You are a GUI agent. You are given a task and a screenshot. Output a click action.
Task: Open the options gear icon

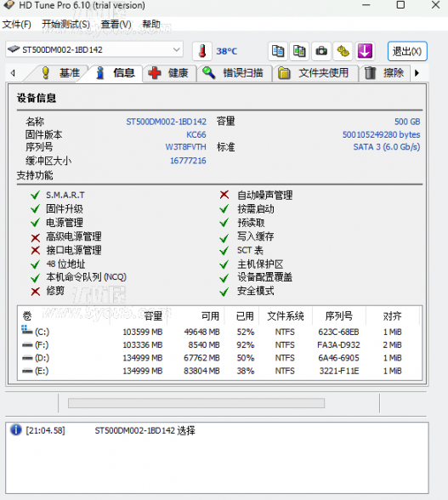click(x=343, y=51)
